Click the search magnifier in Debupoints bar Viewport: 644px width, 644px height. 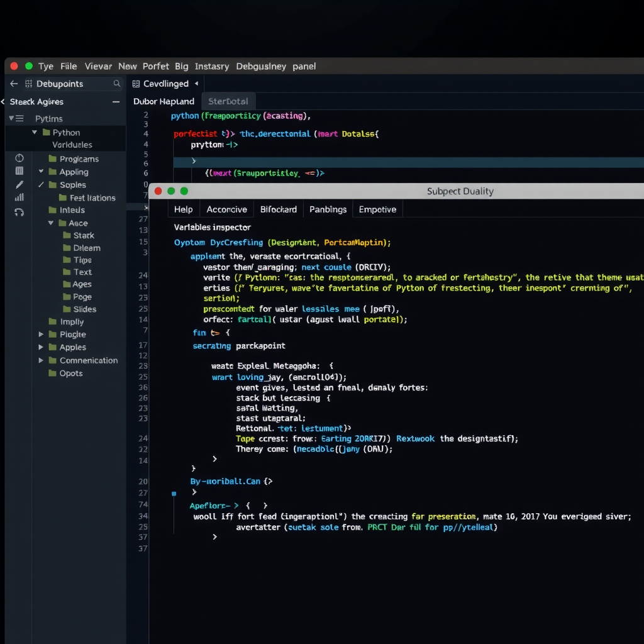pos(117,84)
